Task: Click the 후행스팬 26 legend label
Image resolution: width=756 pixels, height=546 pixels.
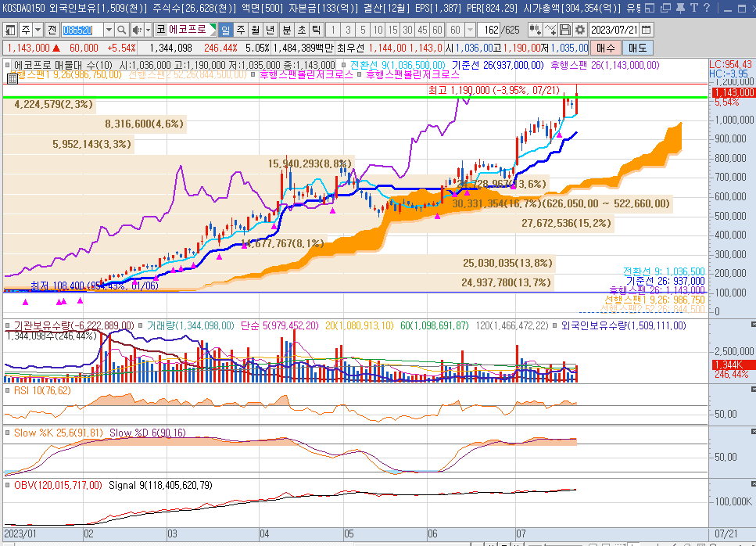Action: [604, 65]
